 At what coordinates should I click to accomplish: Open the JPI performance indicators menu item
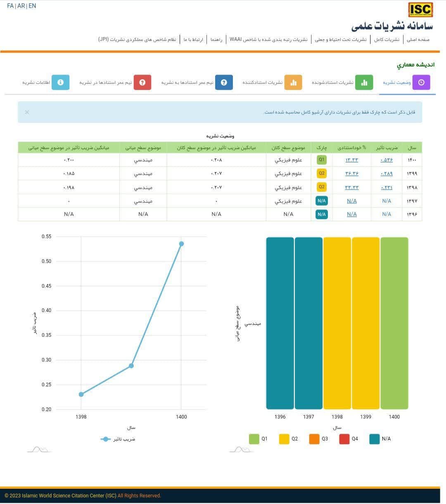(x=137, y=40)
